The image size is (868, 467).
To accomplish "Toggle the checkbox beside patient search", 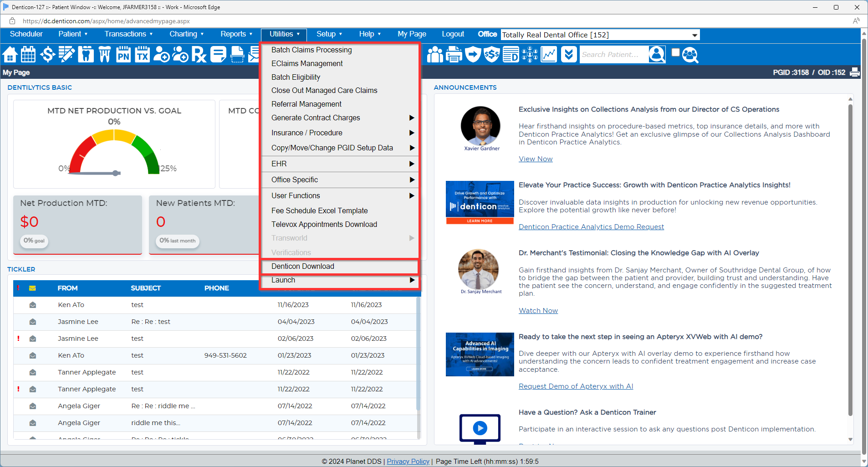I will pyautogui.click(x=676, y=52).
